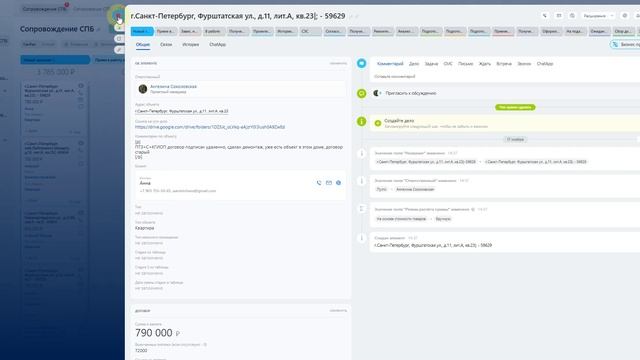Switch timeline editor to Звонок
640x360 pixels.
tap(524, 64)
